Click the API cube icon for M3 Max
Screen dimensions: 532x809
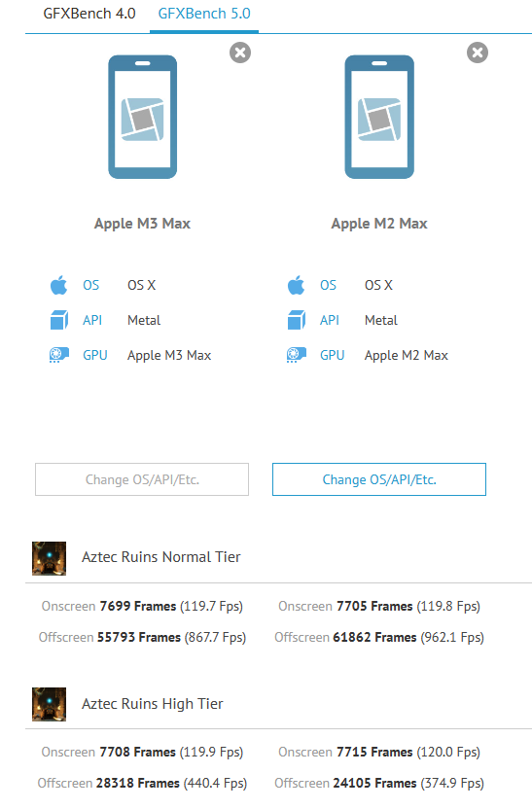click(58, 320)
